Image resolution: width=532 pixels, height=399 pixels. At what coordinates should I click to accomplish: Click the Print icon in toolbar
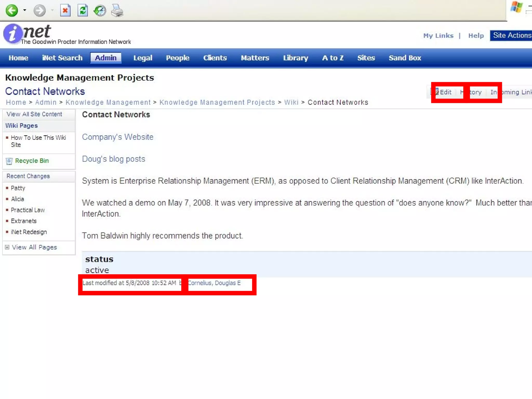pyautogui.click(x=117, y=11)
